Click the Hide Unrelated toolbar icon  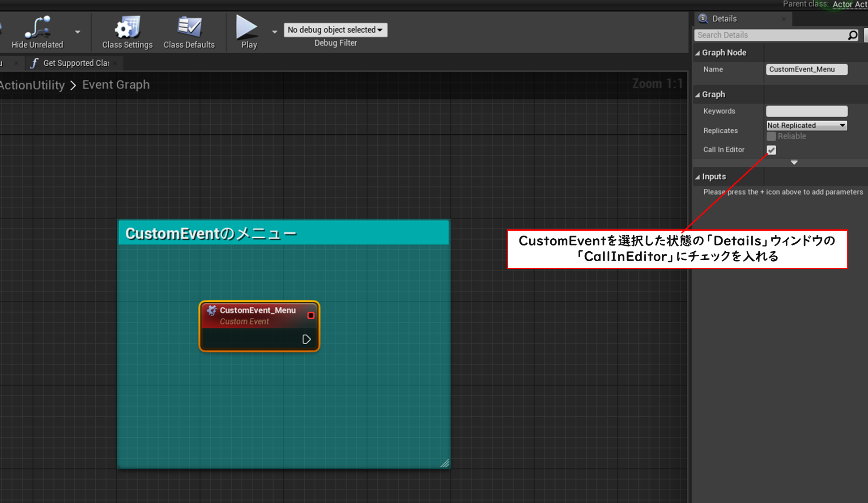pyautogui.click(x=38, y=32)
